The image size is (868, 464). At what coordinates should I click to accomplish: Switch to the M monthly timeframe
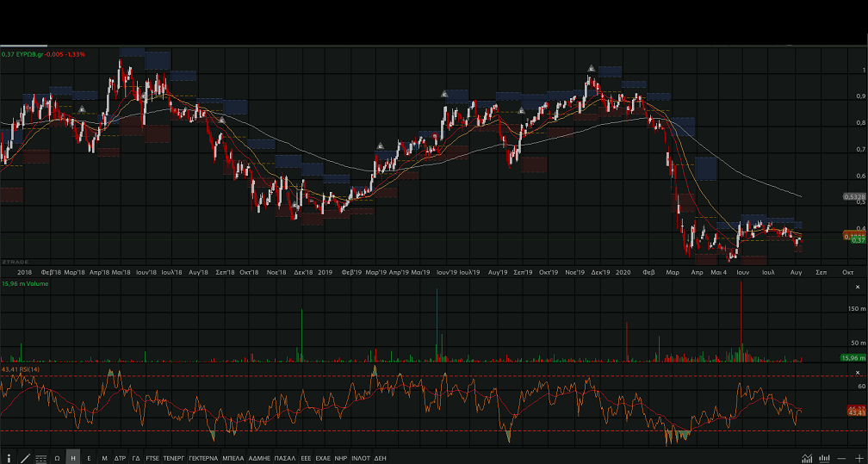[x=104, y=458]
